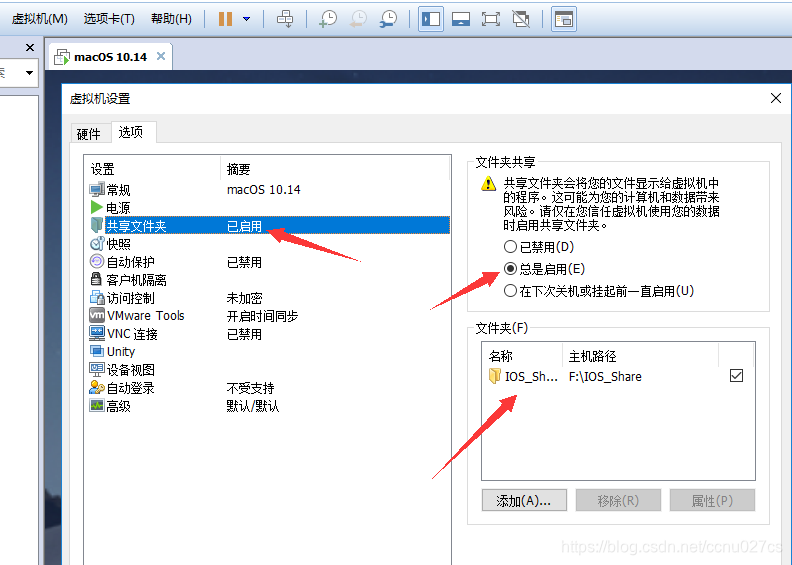Select the 高级 settings row
Image resolution: width=792 pixels, height=565 pixels.
coord(268,405)
